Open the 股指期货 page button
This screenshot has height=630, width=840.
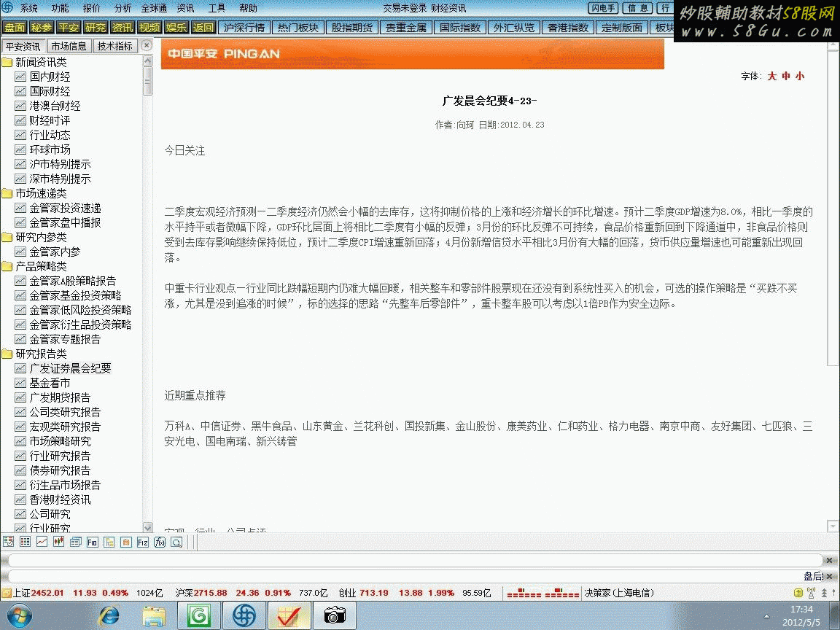pos(352,28)
